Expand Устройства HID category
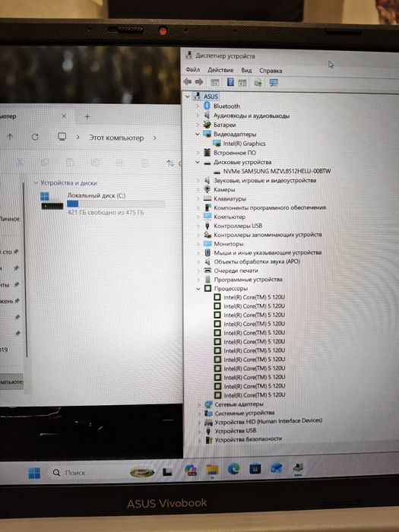The height and width of the screenshot is (532, 399). coord(200,423)
